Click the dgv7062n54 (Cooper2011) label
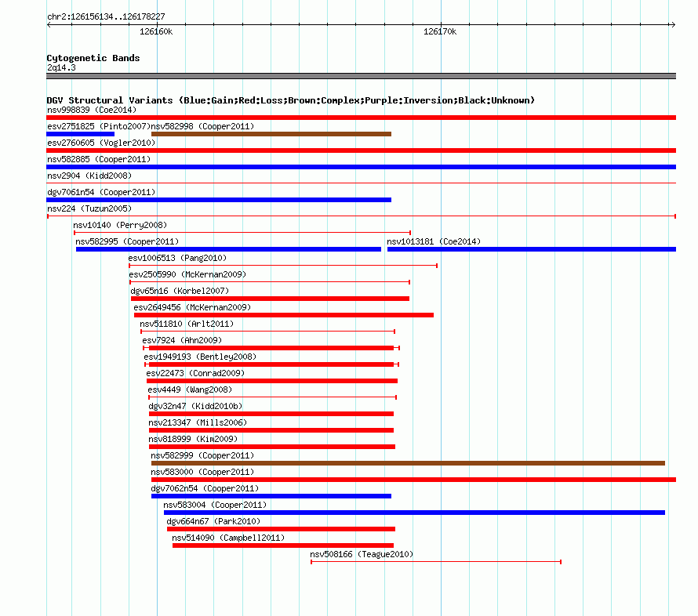This screenshot has width=698, height=616. tap(205, 488)
